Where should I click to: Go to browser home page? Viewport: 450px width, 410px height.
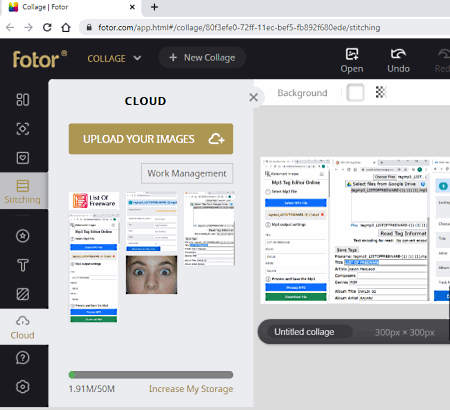pyautogui.click(x=66, y=27)
